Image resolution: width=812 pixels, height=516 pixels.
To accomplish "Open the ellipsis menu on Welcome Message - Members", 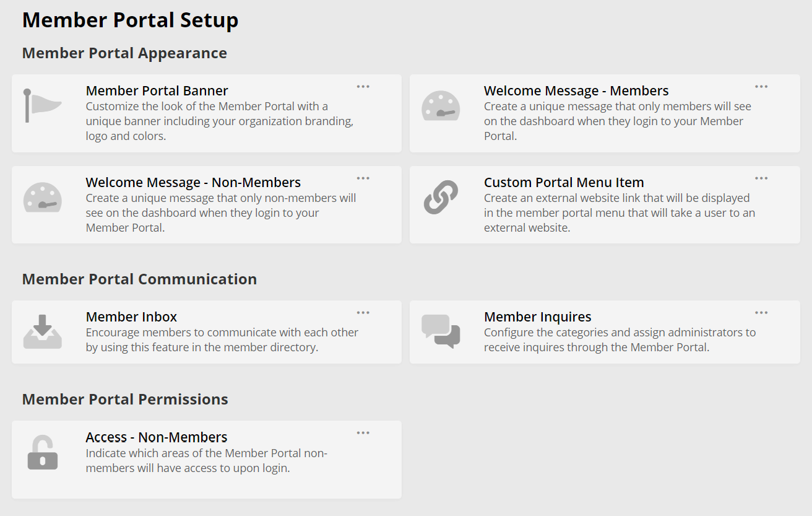I will 761,86.
